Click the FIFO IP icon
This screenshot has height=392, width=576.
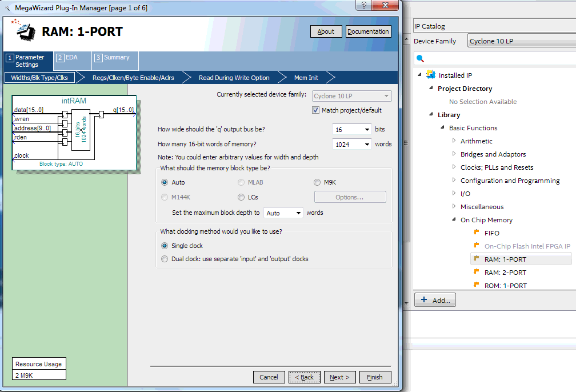477,232
